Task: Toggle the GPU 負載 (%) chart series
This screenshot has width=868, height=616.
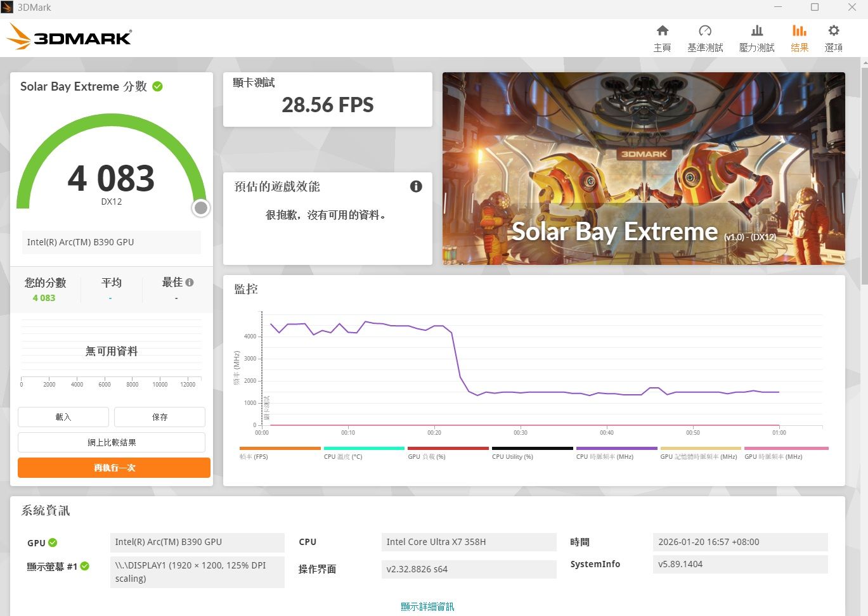Action: tap(448, 452)
